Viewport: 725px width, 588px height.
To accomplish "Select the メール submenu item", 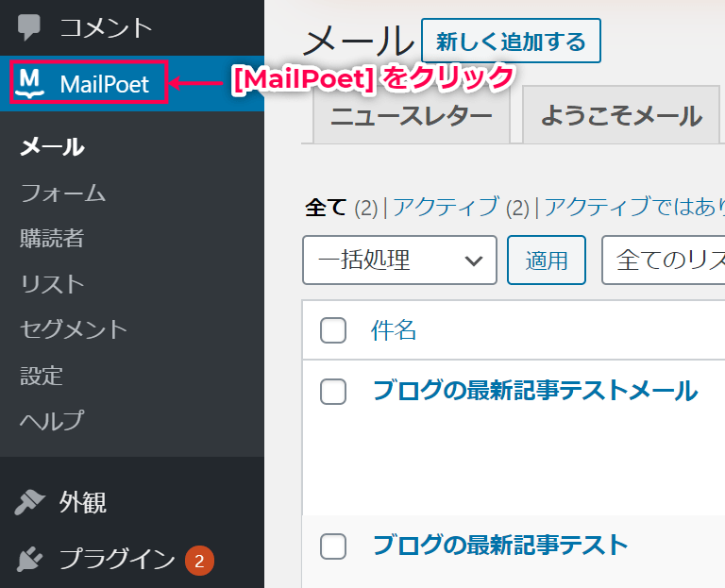I will pos(52,146).
